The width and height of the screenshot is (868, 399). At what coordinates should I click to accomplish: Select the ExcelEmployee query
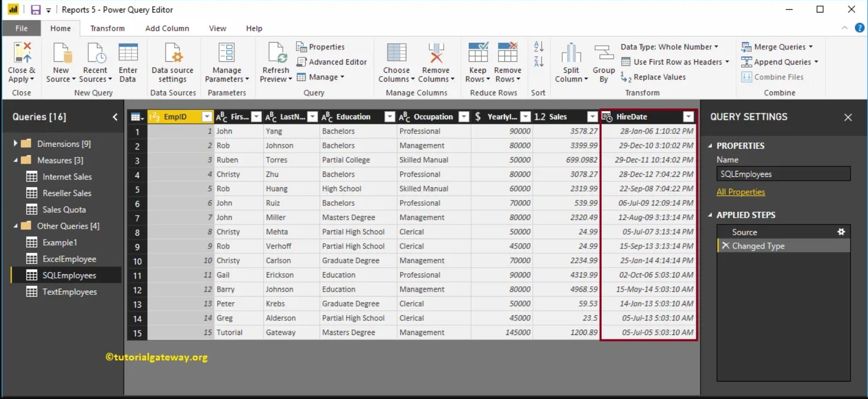[x=69, y=259]
